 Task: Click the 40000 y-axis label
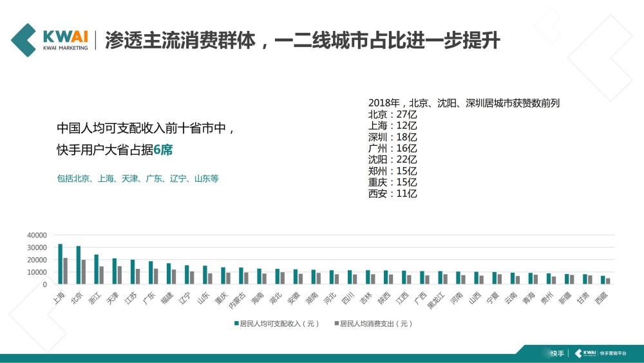point(37,235)
